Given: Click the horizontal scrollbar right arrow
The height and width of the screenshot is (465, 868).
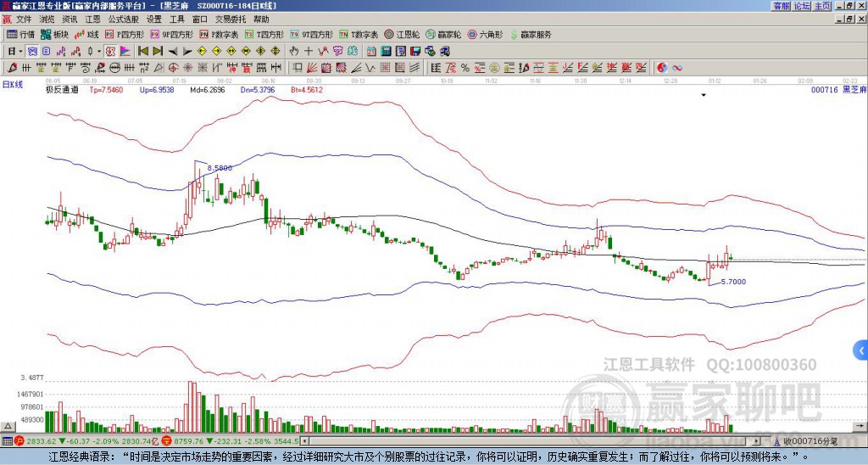Looking at the screenshot, I should [757, 441].
